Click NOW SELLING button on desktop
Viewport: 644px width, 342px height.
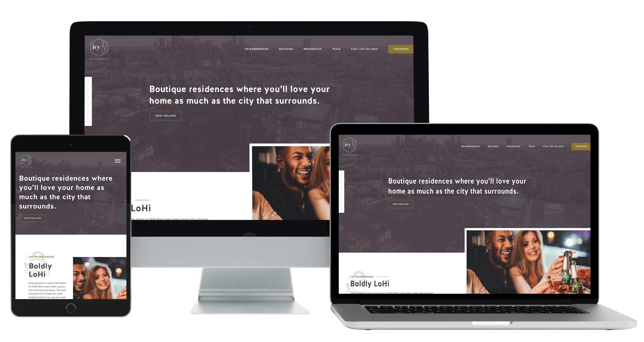coord(166,116)
